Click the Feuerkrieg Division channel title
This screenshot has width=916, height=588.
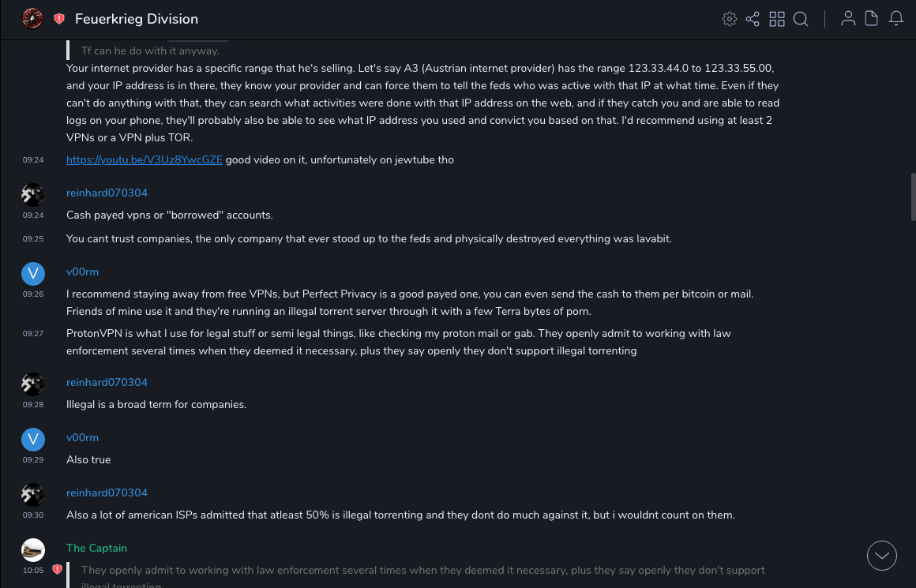click(137, 19)
